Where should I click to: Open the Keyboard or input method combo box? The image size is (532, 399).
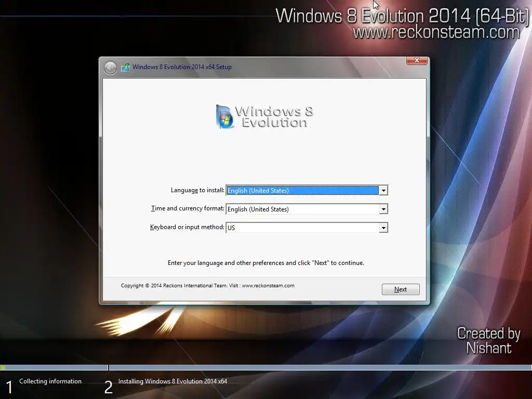tap(307, 228)
